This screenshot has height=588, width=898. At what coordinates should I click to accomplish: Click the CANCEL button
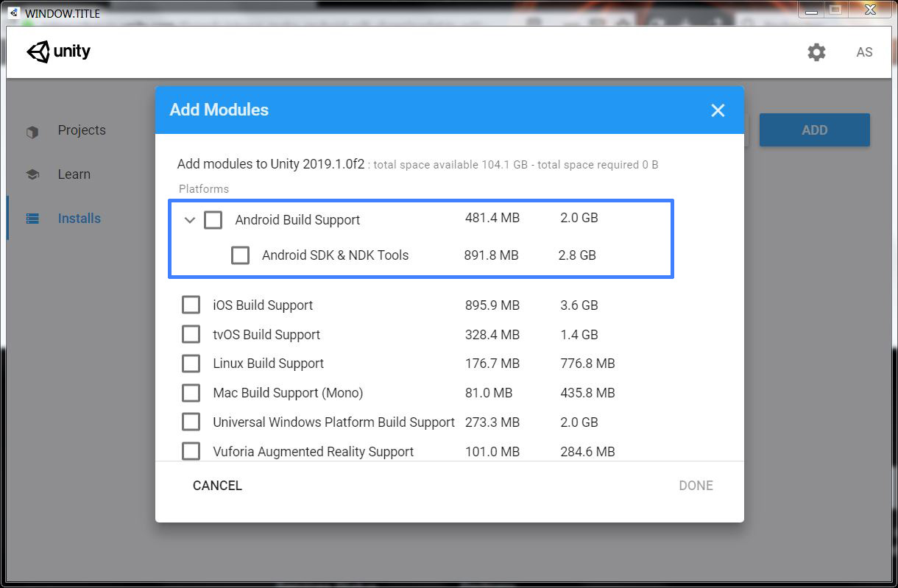tap(217, 486)
